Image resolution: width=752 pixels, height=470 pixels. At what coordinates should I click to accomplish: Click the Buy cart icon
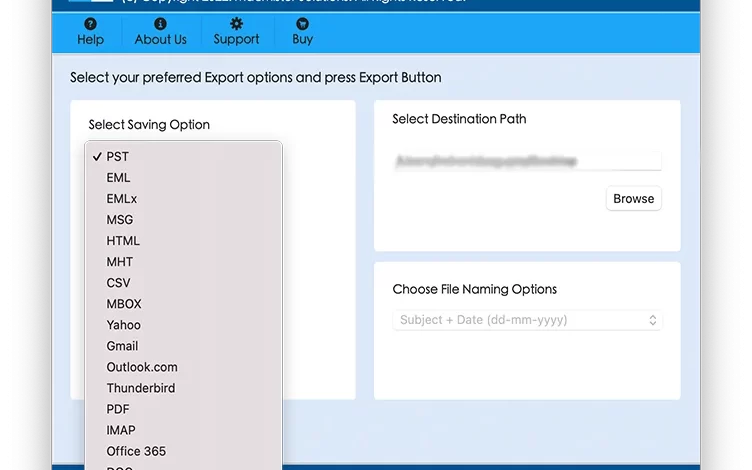click(302, 24)
